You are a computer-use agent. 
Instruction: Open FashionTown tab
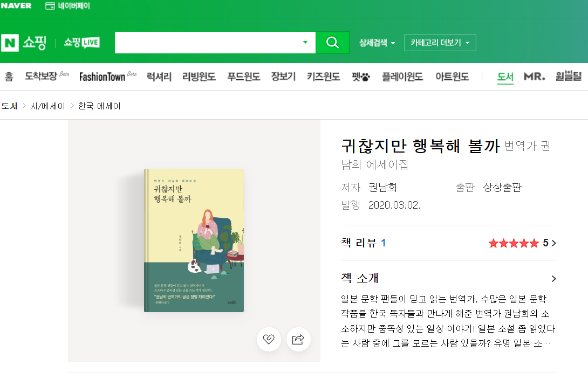point(108,77)
